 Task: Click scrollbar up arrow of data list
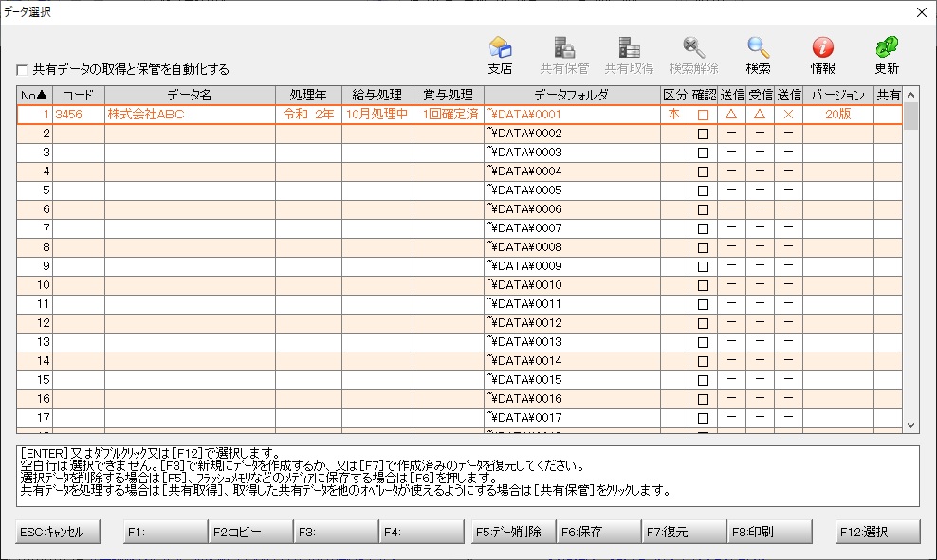tap(910, 95)
